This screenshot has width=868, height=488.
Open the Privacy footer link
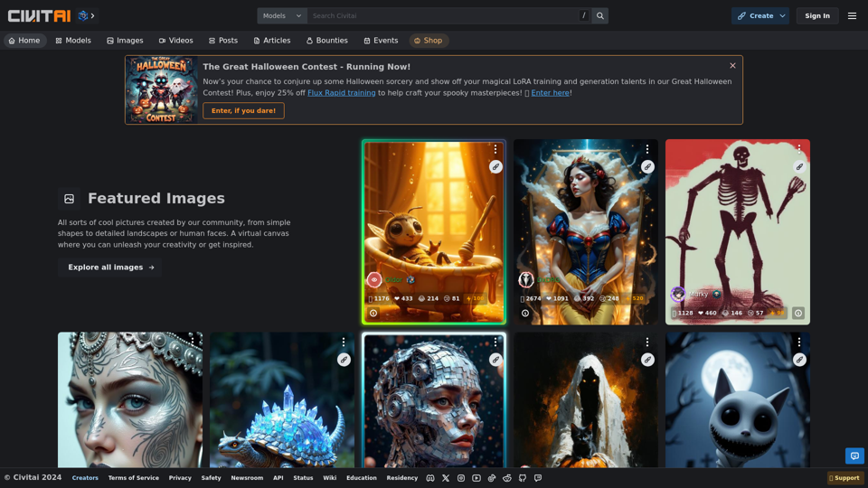pyautogui.click(x=180, y=478)
